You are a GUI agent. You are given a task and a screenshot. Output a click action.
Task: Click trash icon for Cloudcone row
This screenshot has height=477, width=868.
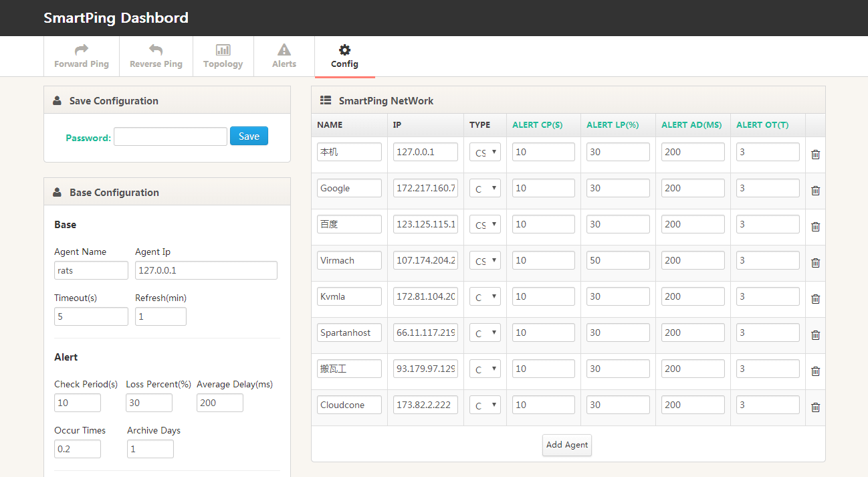pos(815,407)
